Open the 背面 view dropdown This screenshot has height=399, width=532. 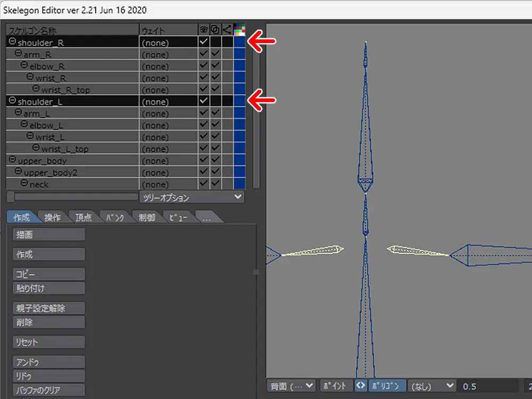[292, 386]
